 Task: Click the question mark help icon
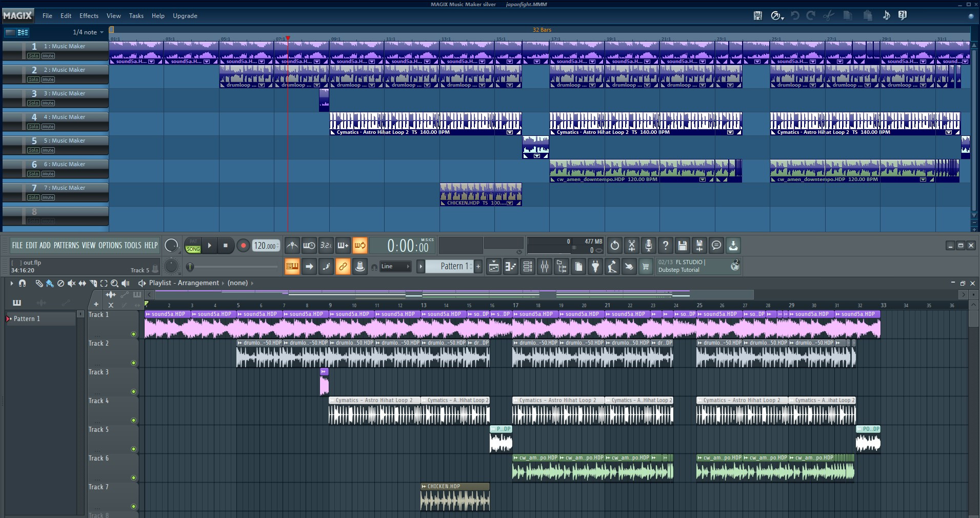pos(666,246)
